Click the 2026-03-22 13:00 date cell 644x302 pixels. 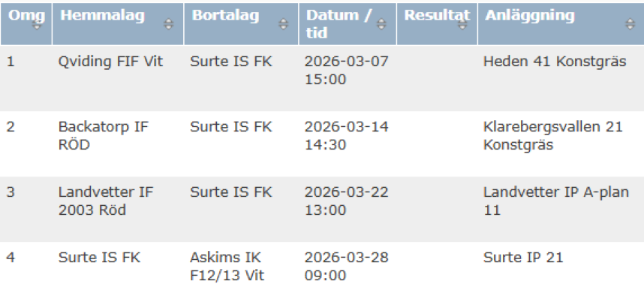point(346,201)
